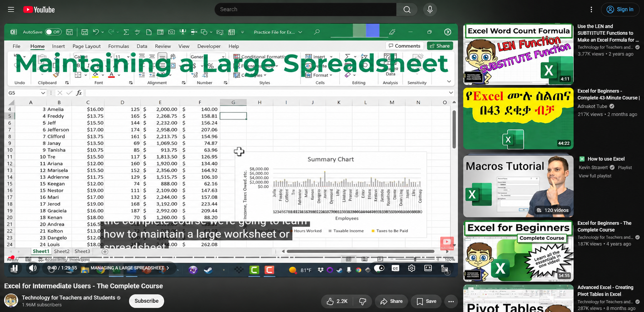Image resolution: width=644 pixels, height=312 pixels.
Task: Open the YouTube guide hamburger menu
Action: pyautogui.click(x=11, y=9)
